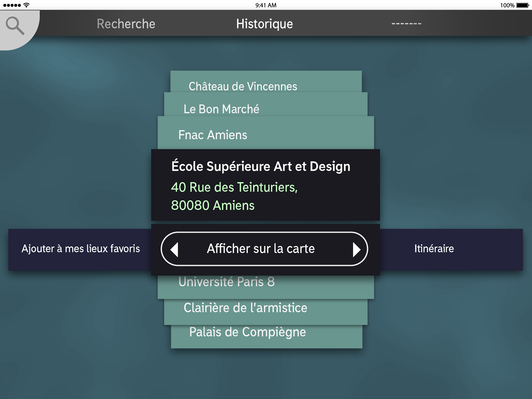Select Château de Vincennes from history

266,81
